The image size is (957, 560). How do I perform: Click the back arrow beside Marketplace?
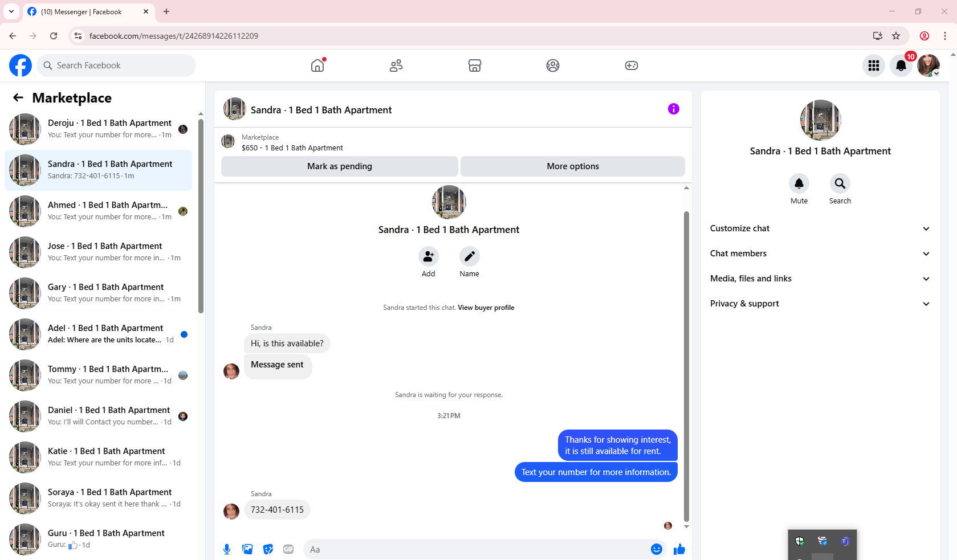click(18, 97)
